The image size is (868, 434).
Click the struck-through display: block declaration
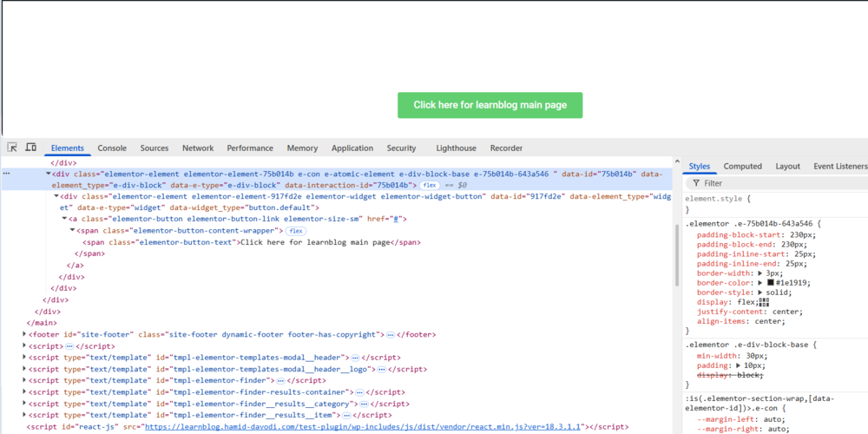point(730,375)
